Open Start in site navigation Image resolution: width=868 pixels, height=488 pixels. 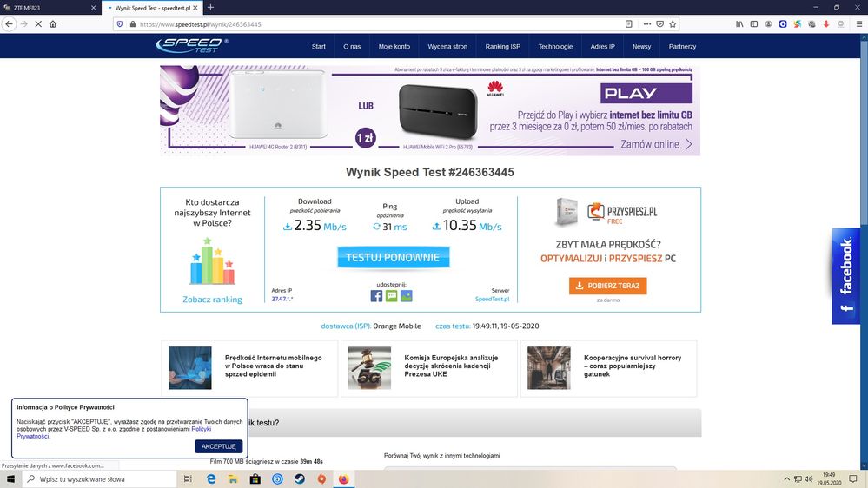(318, 47)
